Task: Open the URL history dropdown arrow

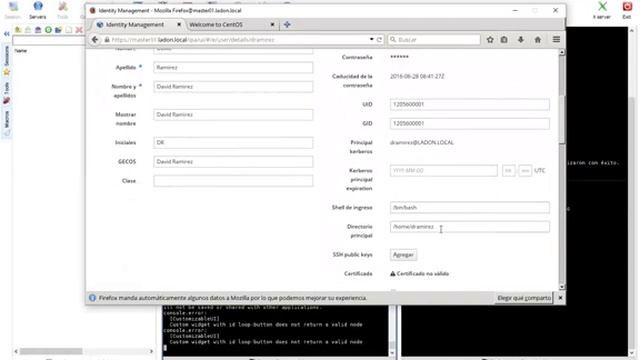Action: point(371,40)
